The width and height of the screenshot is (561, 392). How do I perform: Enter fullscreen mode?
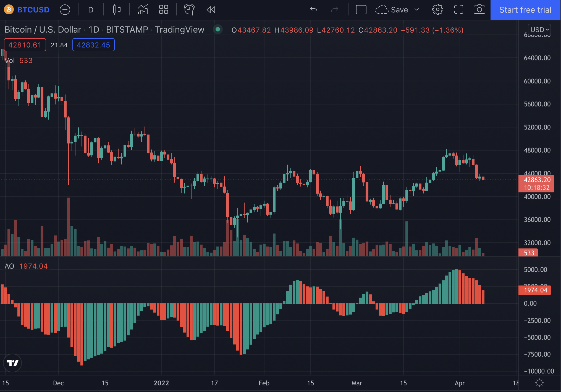pyautogui.click(x=458, y=10)
